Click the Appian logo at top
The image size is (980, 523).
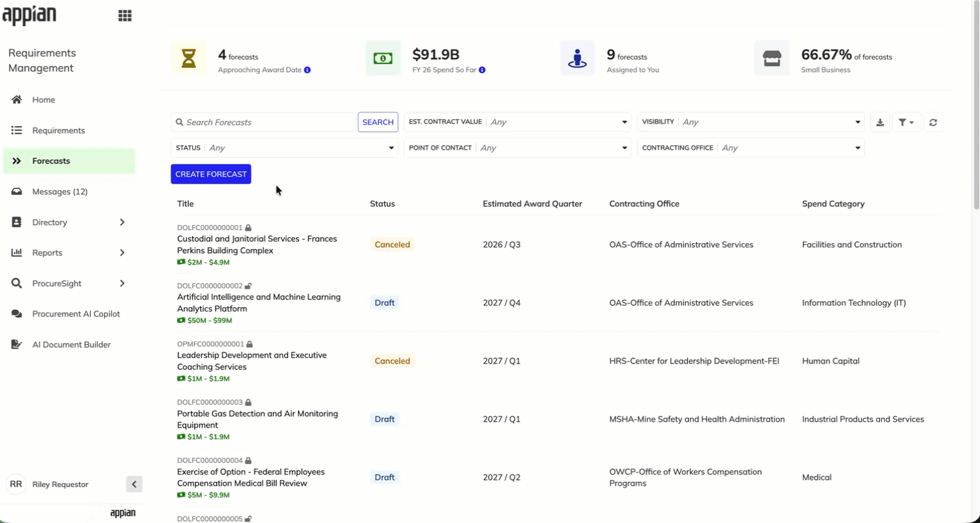coord(29,15)
